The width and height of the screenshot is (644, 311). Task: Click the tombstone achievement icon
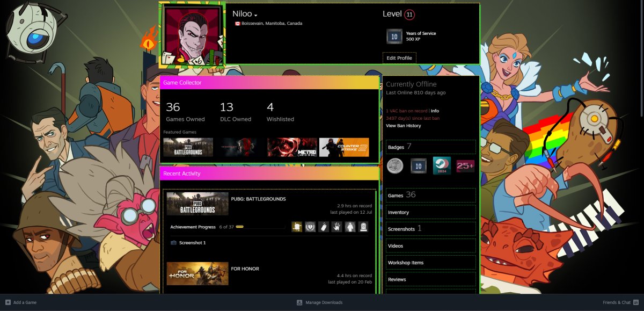[x=363, y=227]
